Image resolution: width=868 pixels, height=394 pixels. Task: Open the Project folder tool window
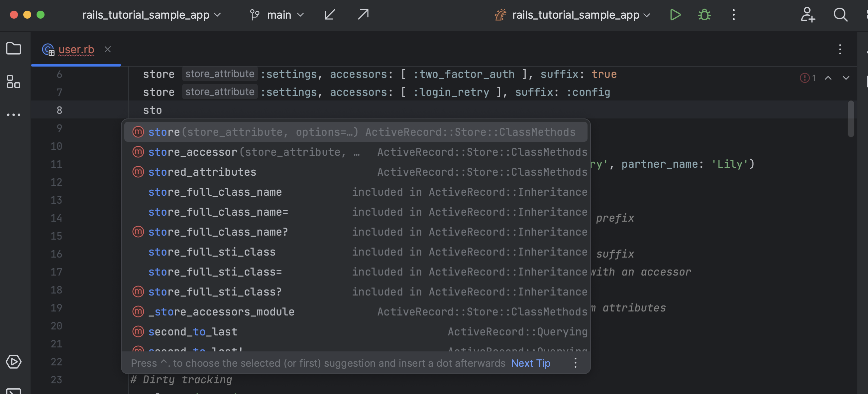[x=14, y=49]
